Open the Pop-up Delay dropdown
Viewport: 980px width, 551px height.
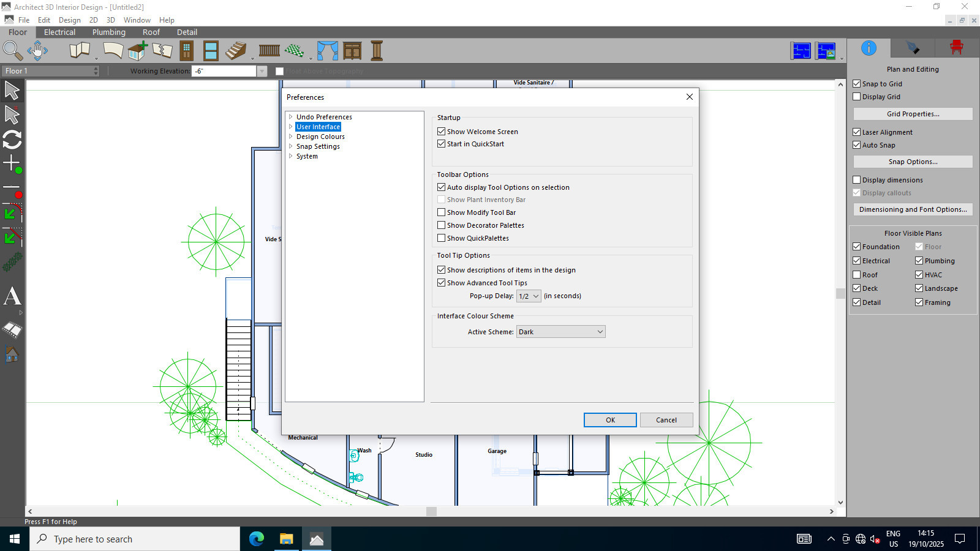point(529,296)
